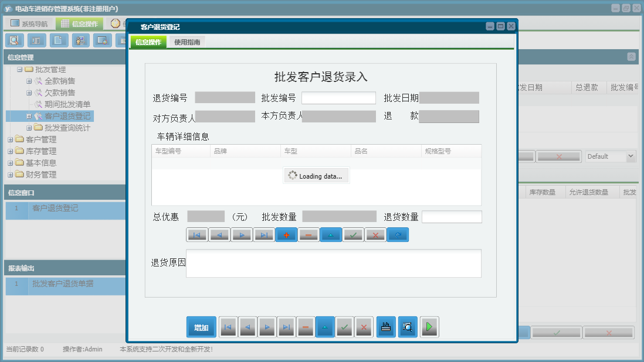
Task: Click the document icon in main toolbar
Action: click(59, 40)
